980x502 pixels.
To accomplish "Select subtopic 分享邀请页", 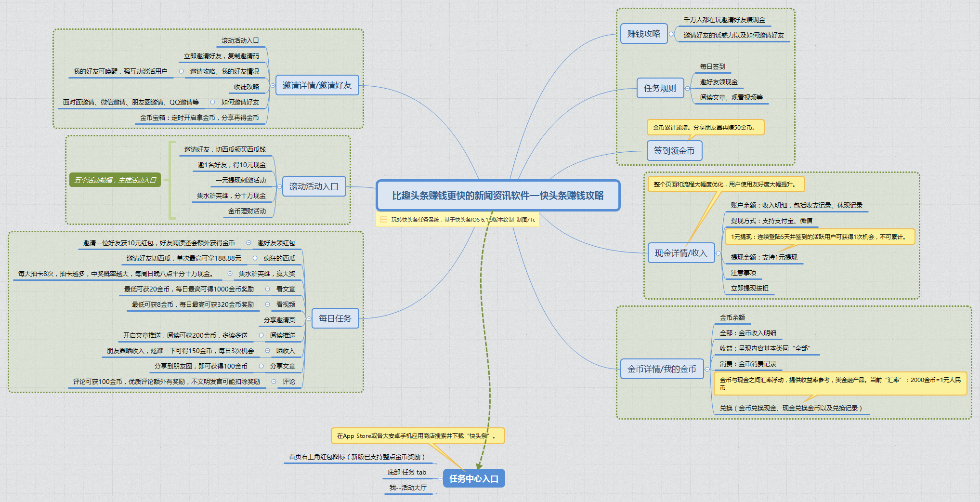I will tap(279, 320).
